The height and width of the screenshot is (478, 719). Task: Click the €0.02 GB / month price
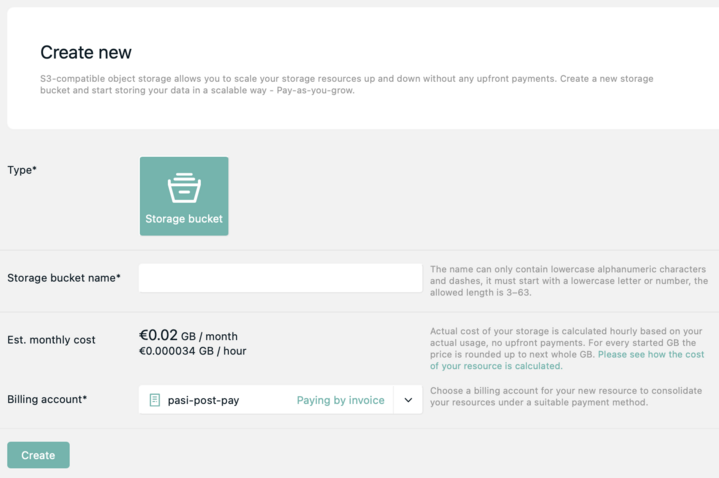(x=188, y=336)
